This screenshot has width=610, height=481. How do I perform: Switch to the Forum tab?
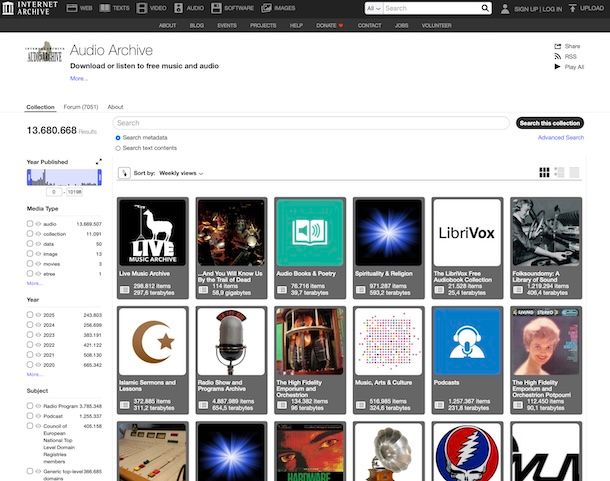(x=81, y=107)
